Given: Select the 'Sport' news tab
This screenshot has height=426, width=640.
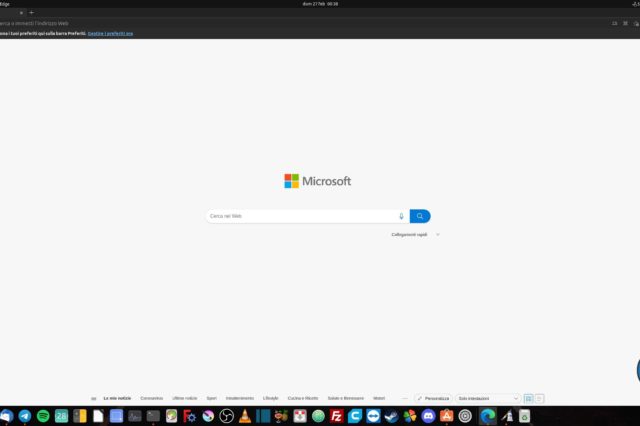Looking at the screenshot, I should point(211,398).
